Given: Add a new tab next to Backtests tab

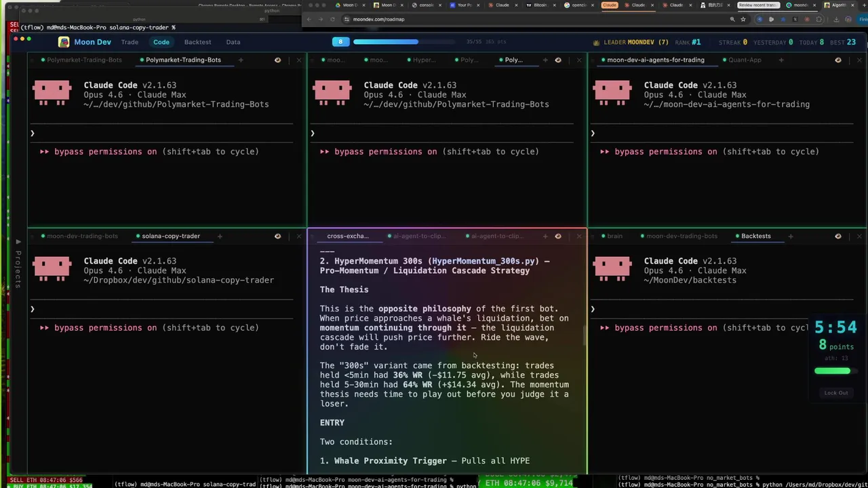Looking at the screenshot, I should tap(791, 236).
